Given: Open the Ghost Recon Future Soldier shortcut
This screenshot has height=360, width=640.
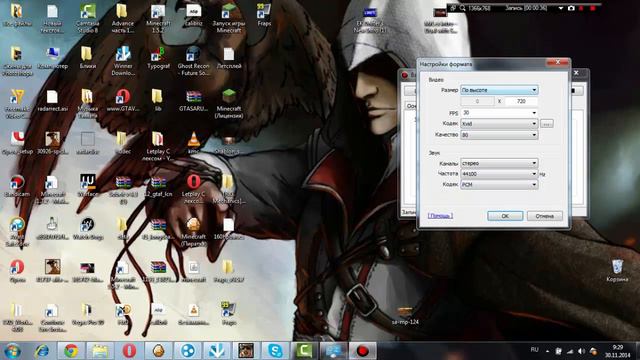Looking at the screenshot, I should (x=193, y=61).
